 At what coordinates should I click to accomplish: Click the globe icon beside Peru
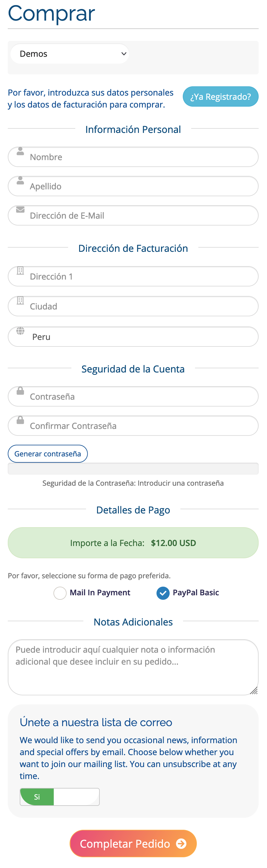(x=20, y=331)
